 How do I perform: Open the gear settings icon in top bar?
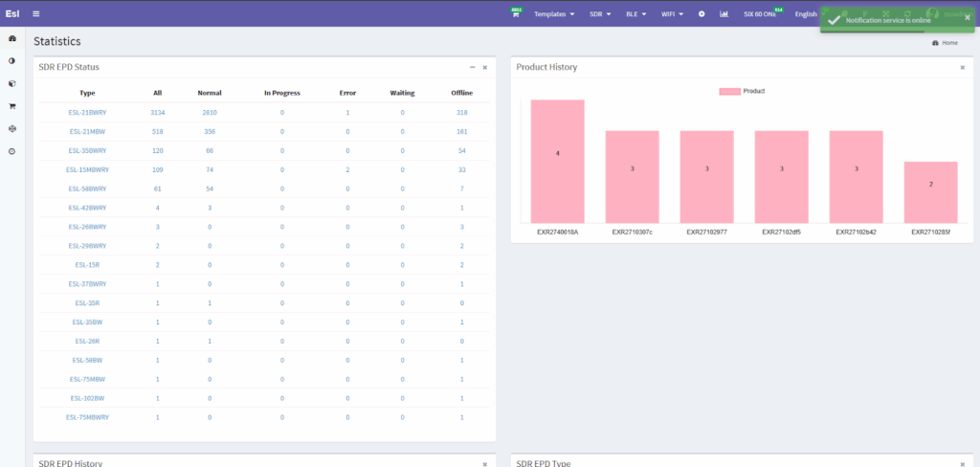702,14
